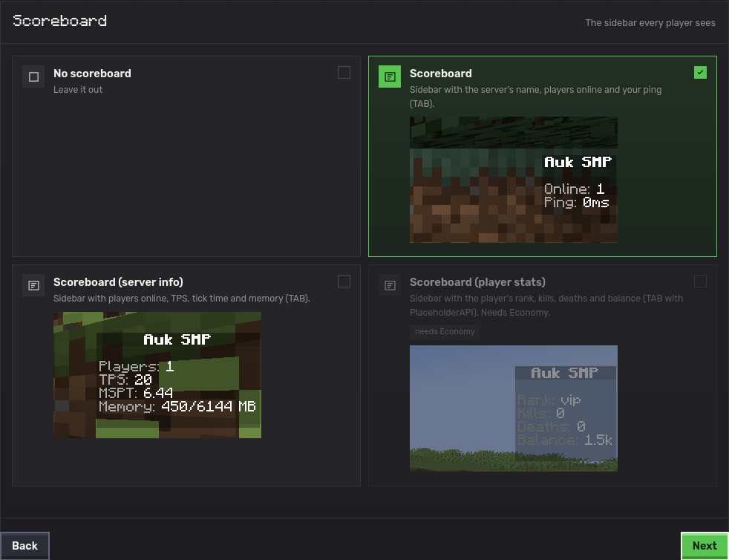729x560 pixels.
Task: Click the rank, kills, deaths description text
Action: [x=546, y=305]
